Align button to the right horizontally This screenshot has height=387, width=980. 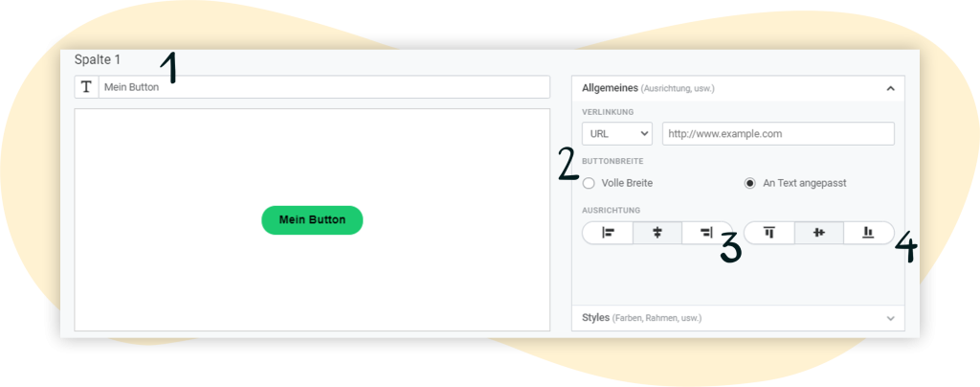tap(707, 233)
